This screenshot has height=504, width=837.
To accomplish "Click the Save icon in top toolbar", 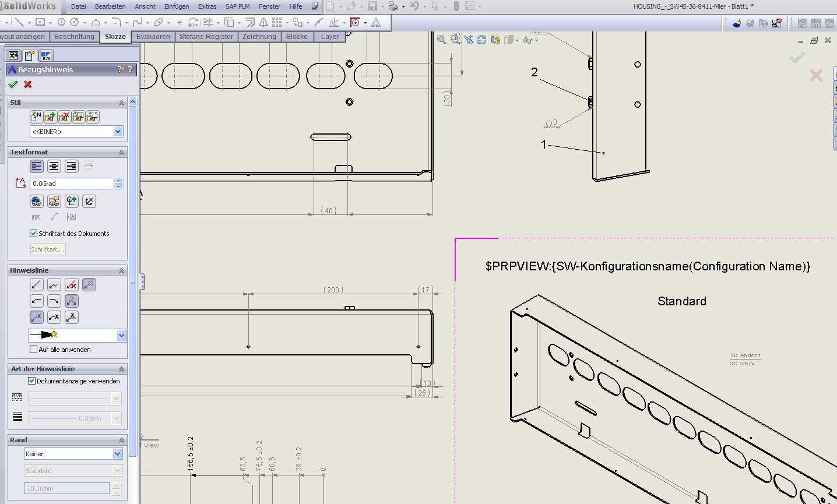I will pyautogui.click(x=372, y=6).
